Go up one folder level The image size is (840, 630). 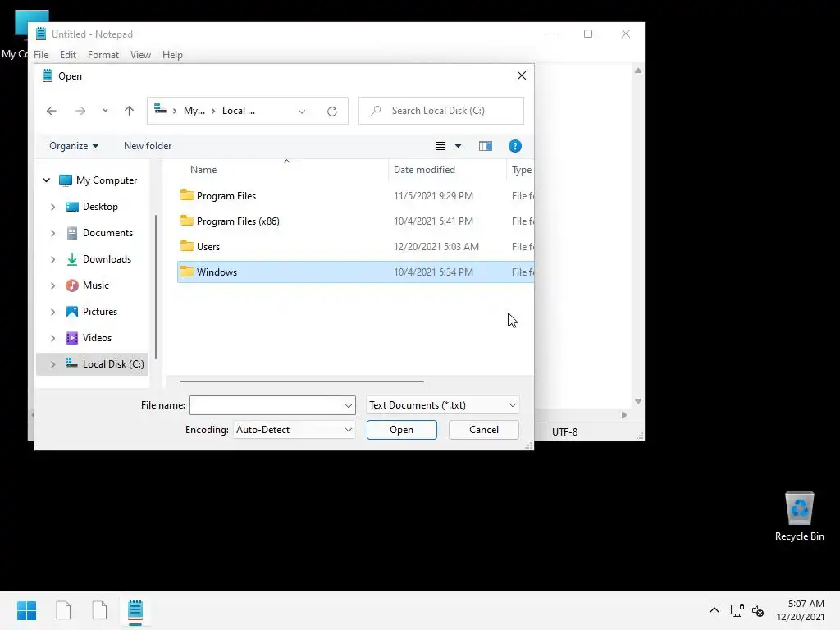coord(129,111)
